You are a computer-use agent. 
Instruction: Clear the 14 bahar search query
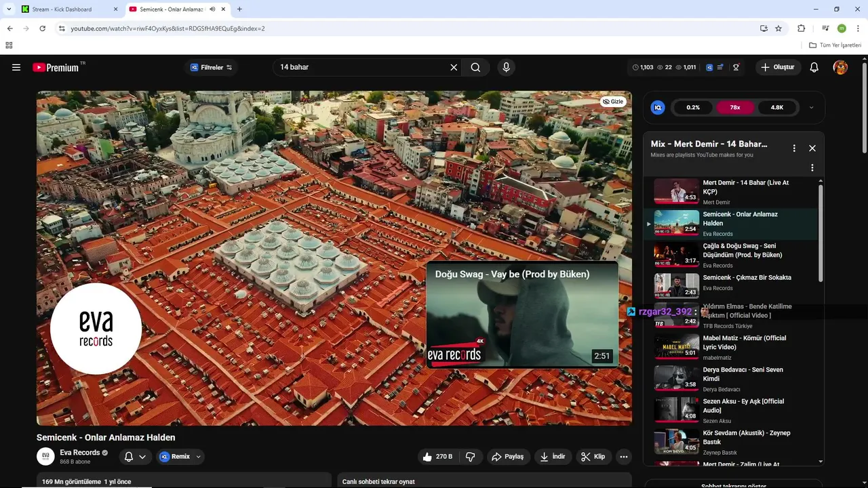click(454, 67)
